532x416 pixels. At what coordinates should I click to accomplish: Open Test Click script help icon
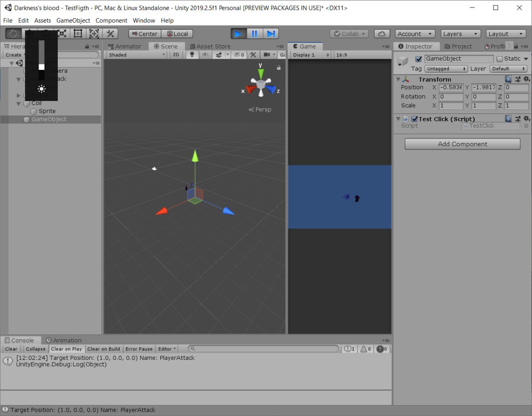pos(508,119)
